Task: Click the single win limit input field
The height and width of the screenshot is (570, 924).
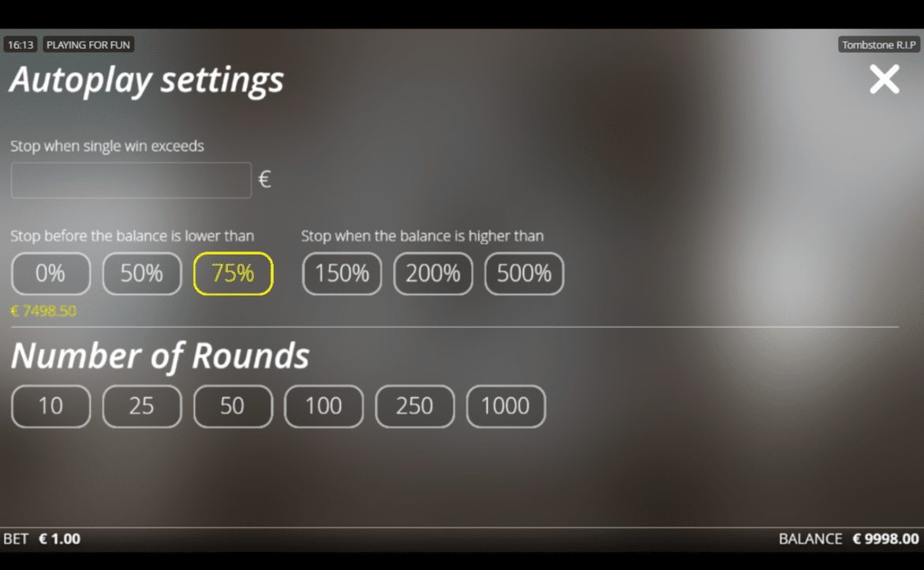Action: point(131,180)
